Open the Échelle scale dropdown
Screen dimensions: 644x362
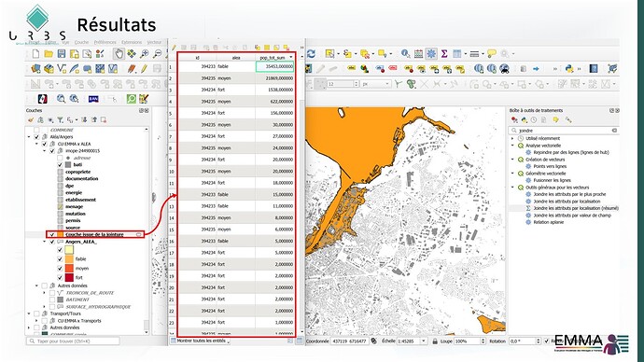click(x=424, y=341)
